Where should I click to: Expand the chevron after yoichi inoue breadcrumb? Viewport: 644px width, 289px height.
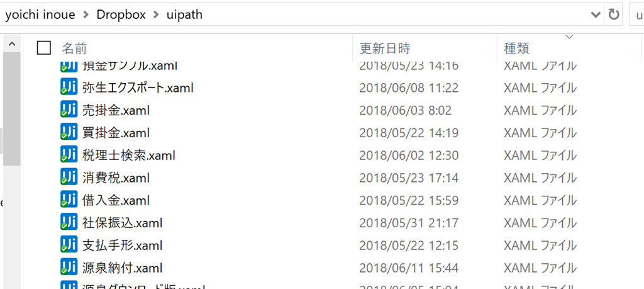click(x=86, y=15)
